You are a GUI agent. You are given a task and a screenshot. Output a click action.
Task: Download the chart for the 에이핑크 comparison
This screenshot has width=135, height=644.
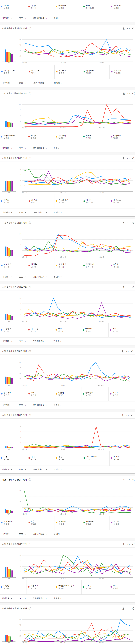click(124, 287)
